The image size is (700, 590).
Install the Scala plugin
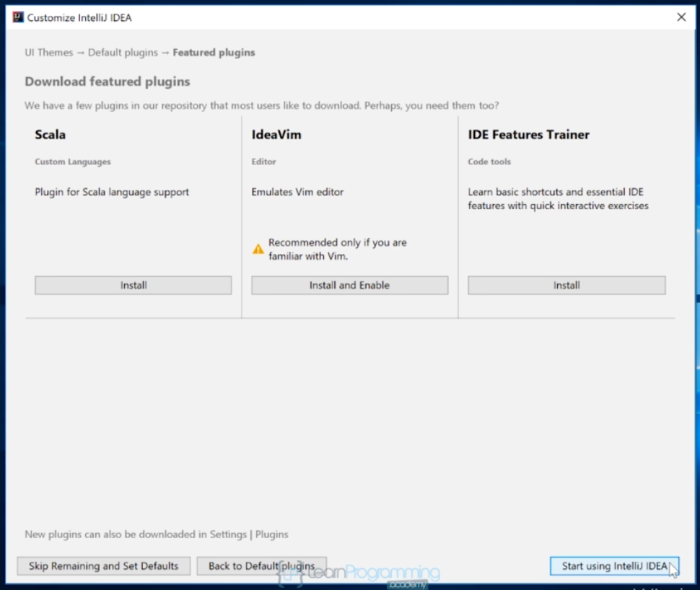pyautogui.click(x=133, y=285)
